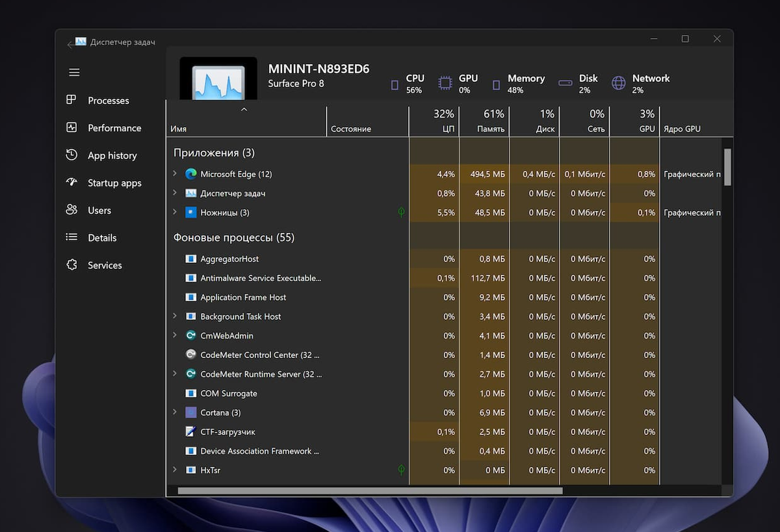Expand the Диспетчер задач process row
The width and height of the screenshot is (780, 532).
point(175,193)
